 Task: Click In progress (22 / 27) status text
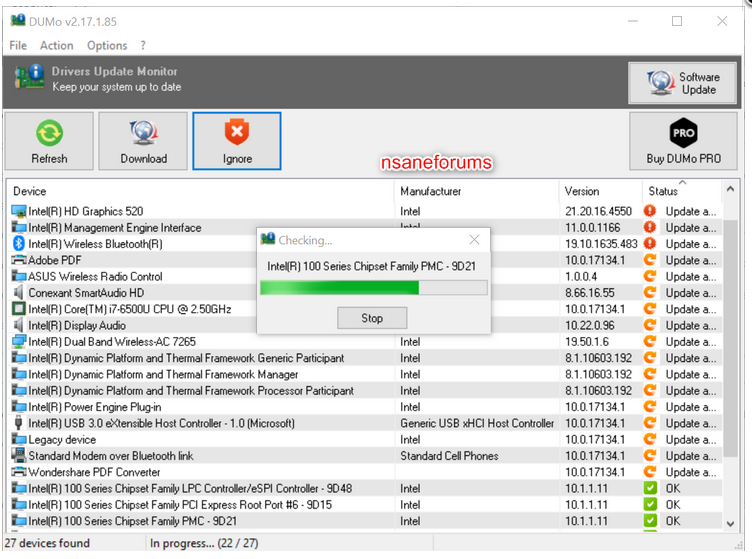204,543
